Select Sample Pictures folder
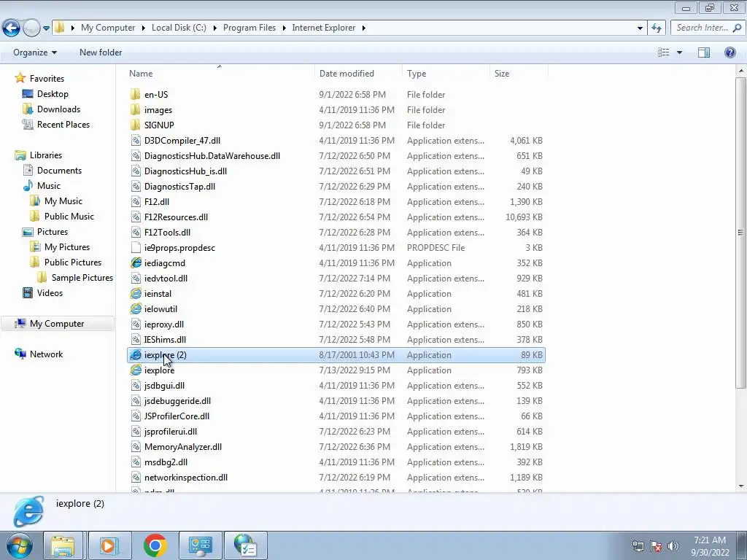The height and width of the screenshot is (560, 747). click(82, 278)
